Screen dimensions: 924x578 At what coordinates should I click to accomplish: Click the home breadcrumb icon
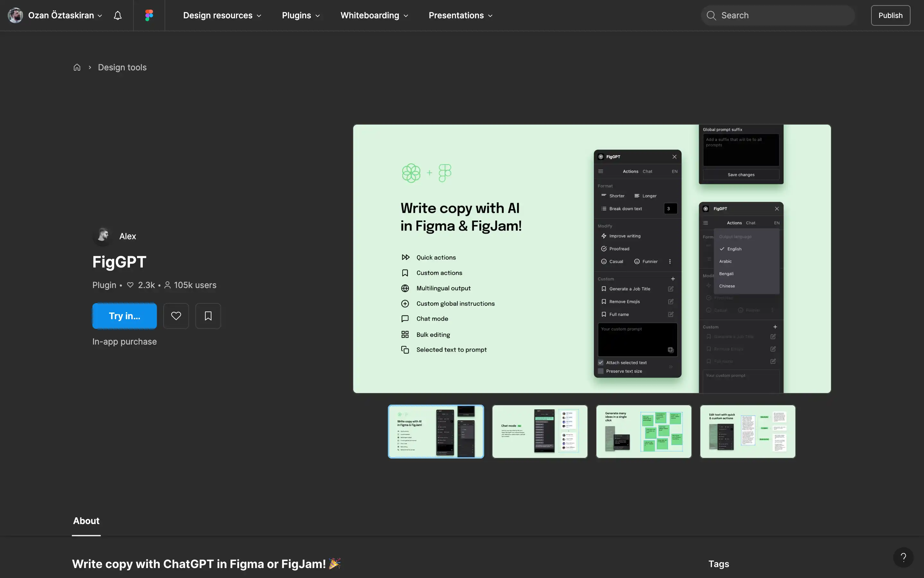pyautogui.click(x=77, y=67)
